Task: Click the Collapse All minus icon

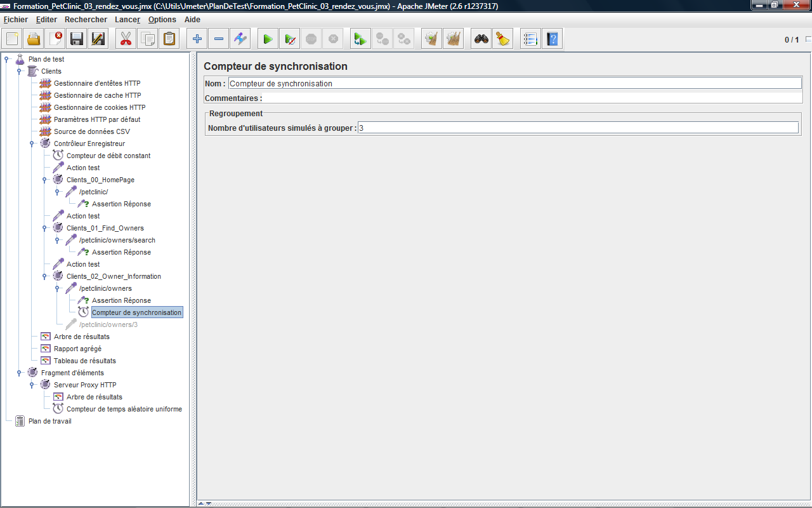Action: [219, 39]
